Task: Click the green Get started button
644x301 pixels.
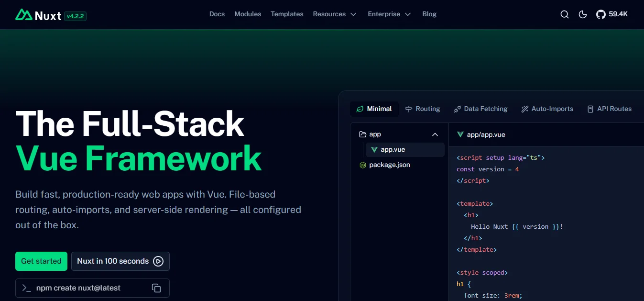Action: click(x=41, y=261)
